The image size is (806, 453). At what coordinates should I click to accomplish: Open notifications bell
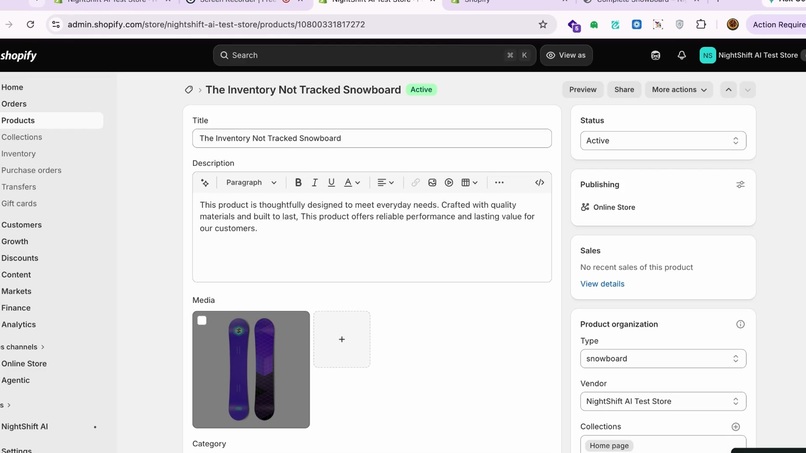[682, 56]
